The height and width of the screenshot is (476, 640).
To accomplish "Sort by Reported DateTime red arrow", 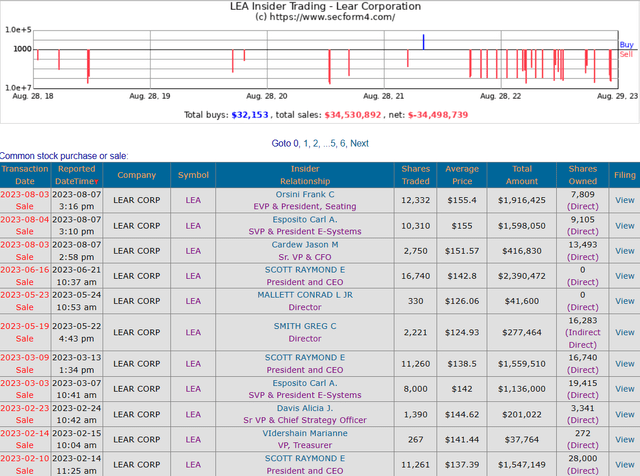I will click(x=96, y=182).
